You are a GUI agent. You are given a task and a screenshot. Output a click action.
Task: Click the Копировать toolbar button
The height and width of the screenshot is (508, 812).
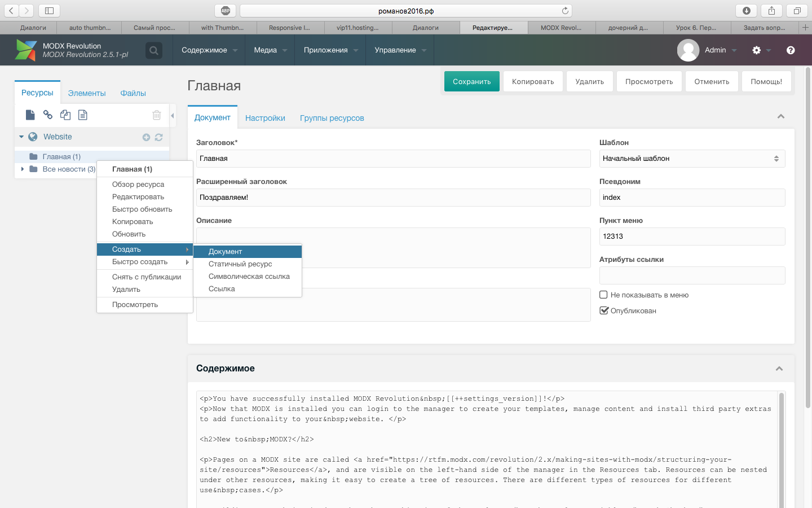coord(533,81)
